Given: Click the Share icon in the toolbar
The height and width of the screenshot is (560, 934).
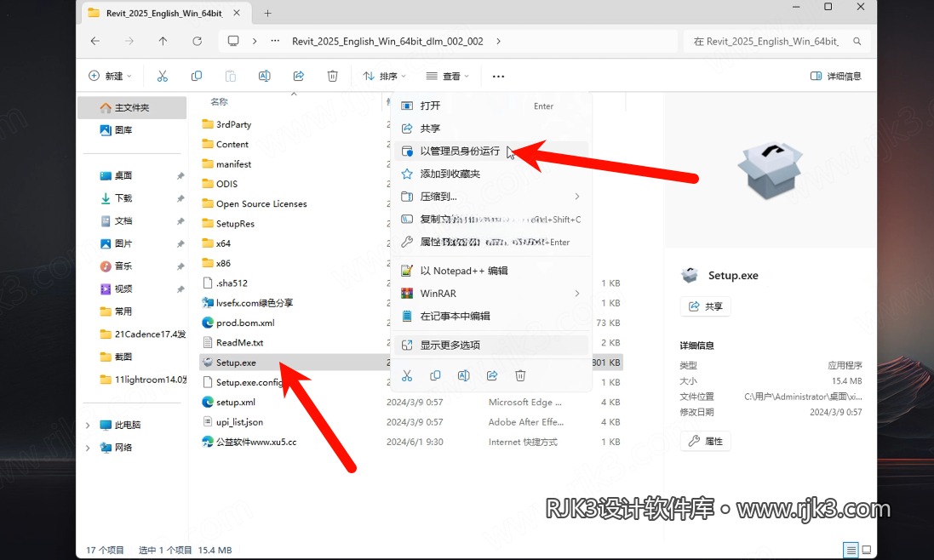Looking at the screenshot, I should pyautogui.click(x=299, y=77).
